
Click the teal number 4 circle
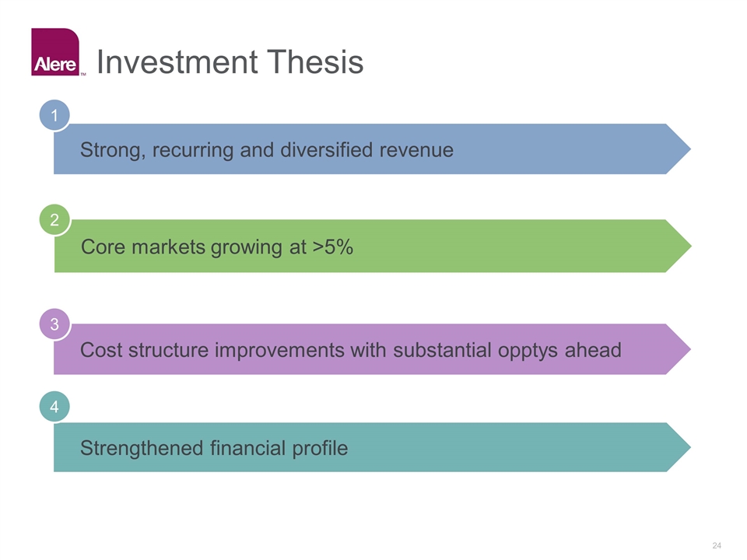[54, 406]
